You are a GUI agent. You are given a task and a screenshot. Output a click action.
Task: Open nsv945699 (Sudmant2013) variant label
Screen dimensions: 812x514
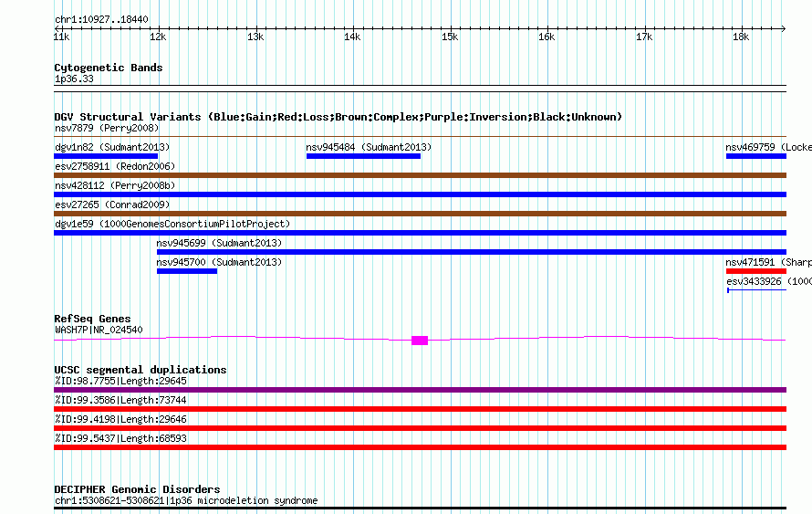(x=219, y=243)
